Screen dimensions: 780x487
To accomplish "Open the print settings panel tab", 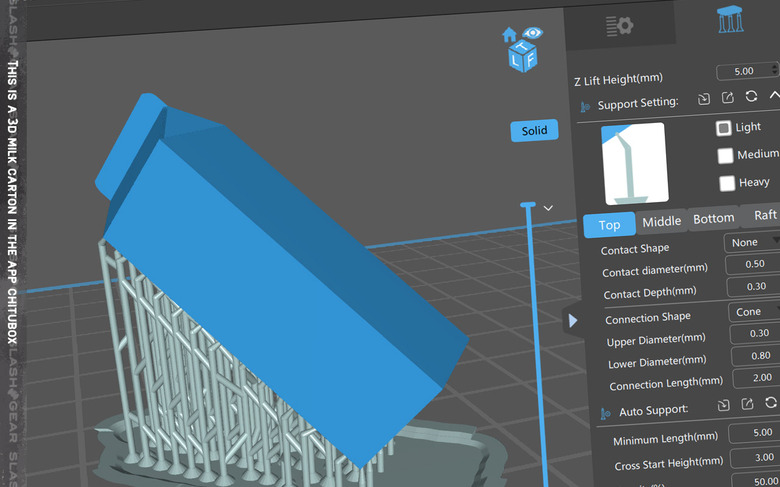I will tap(619, 26).
